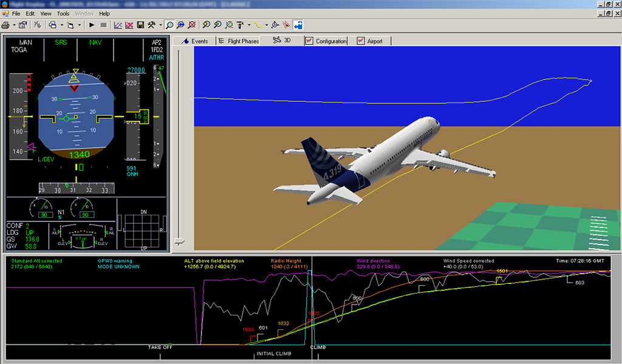622x364 pixels.
Task: Click the new view sparkle icon
Action: 70,25
